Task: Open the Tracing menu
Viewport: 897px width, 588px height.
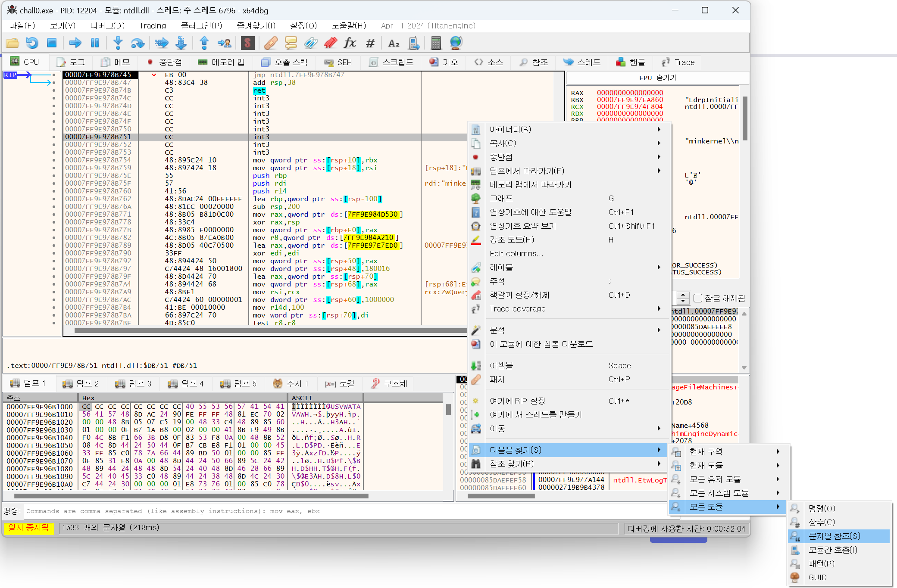Action: (153, 25)
